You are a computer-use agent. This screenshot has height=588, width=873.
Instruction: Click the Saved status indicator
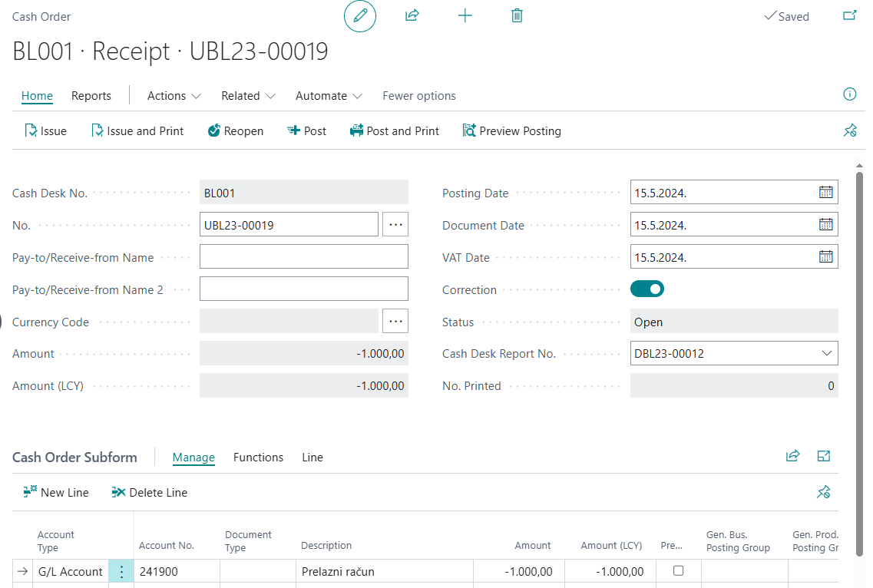tap(786, 16)
